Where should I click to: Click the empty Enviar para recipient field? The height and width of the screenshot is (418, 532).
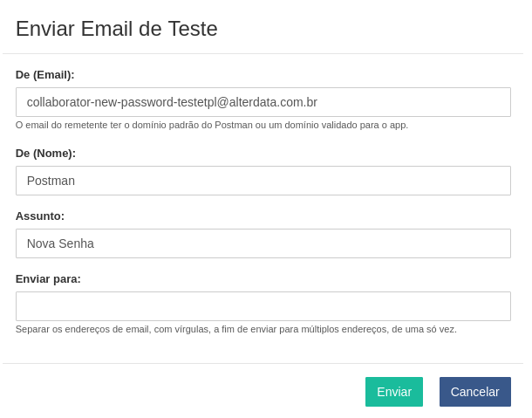coord(263,306)
